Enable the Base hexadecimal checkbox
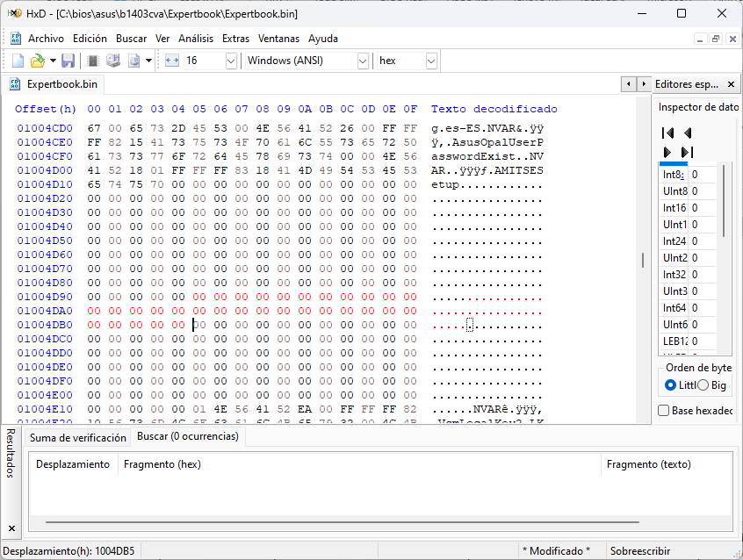The image size is (743, 560). 696,411
